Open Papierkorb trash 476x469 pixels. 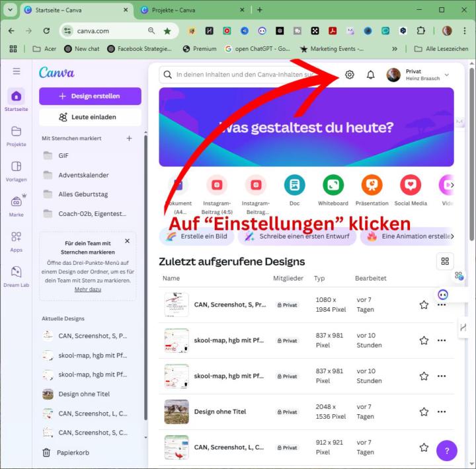[65, 452]
